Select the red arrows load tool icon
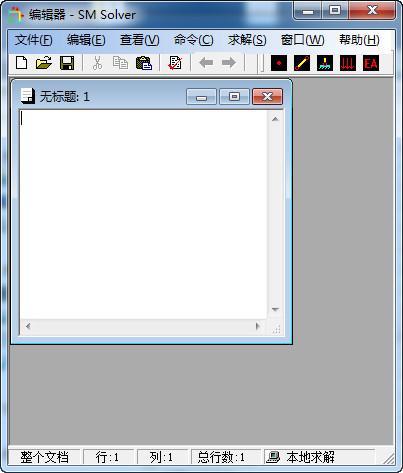This screenshot has width=403, height=473. click(x=348, y=63)
